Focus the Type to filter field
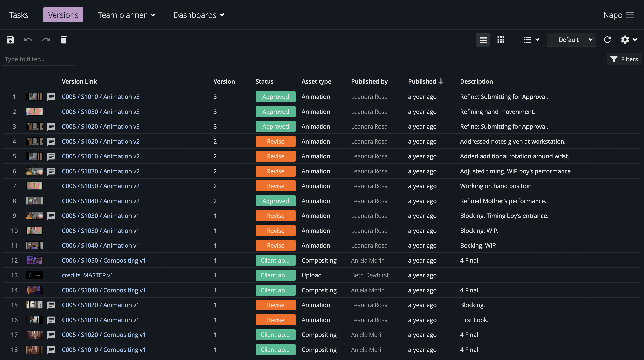 39,59
